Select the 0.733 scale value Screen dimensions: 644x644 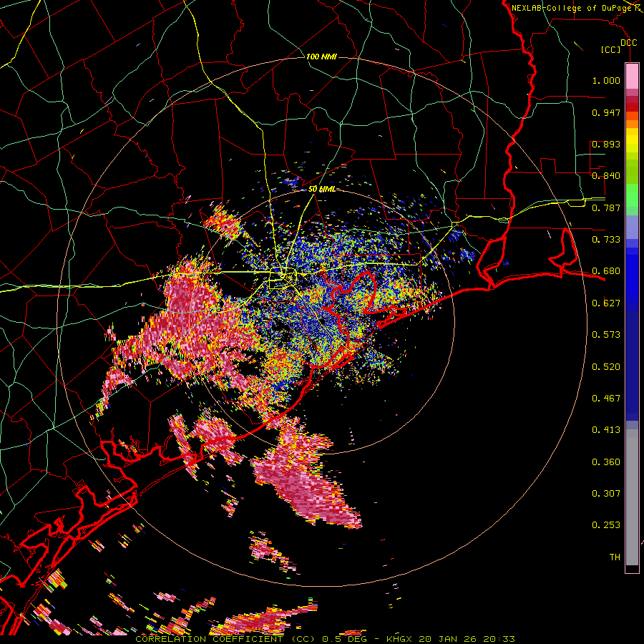click(x=606, y=240)
